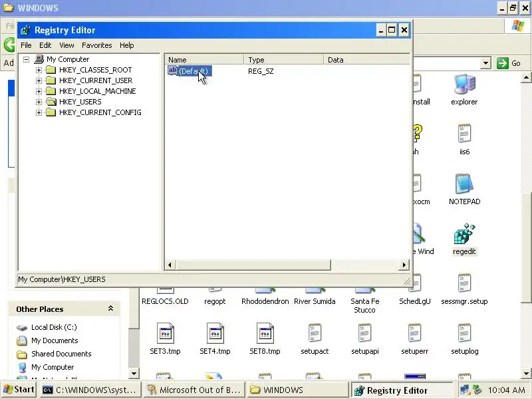Image resolution: width=532 pixels, height=399 pixels.
Task: Click down arrow of explorer vertical scrollbar
Action: tap(526, 374)
